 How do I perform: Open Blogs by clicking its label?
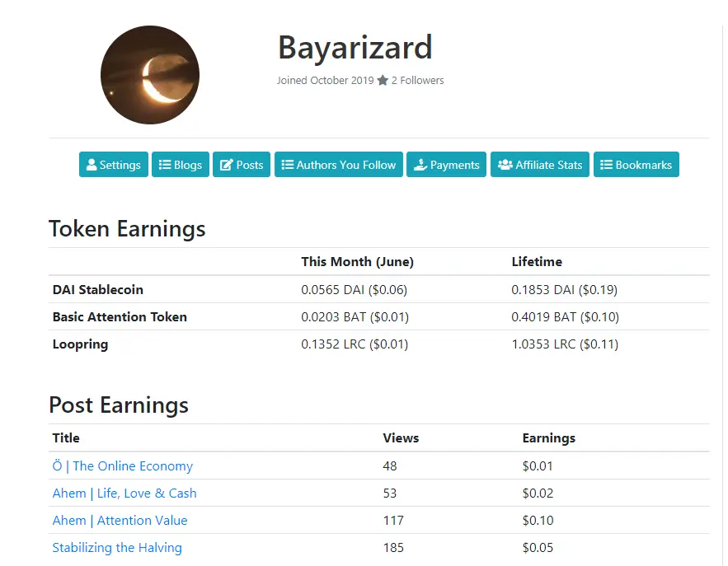pyautogui.click(x=188, y=165)
